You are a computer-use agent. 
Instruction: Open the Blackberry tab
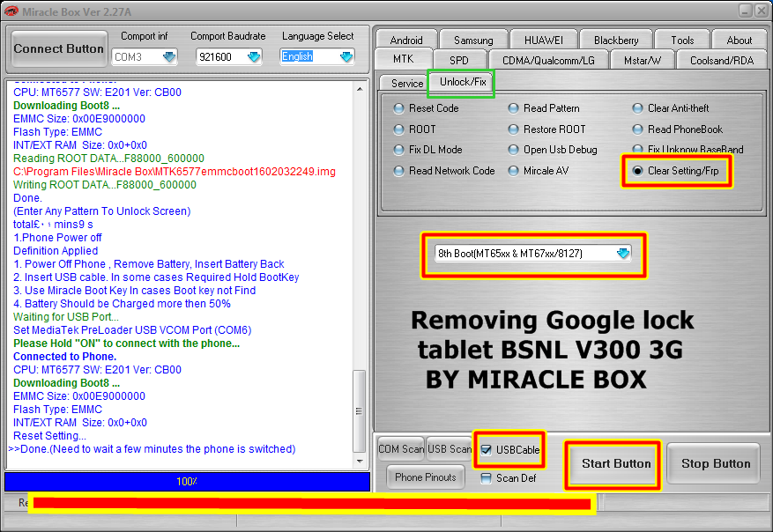616,40
